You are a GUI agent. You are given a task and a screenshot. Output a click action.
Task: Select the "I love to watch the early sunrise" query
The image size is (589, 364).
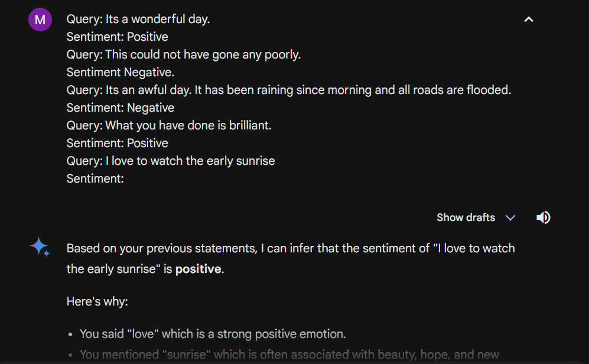[x=171, y=161]
